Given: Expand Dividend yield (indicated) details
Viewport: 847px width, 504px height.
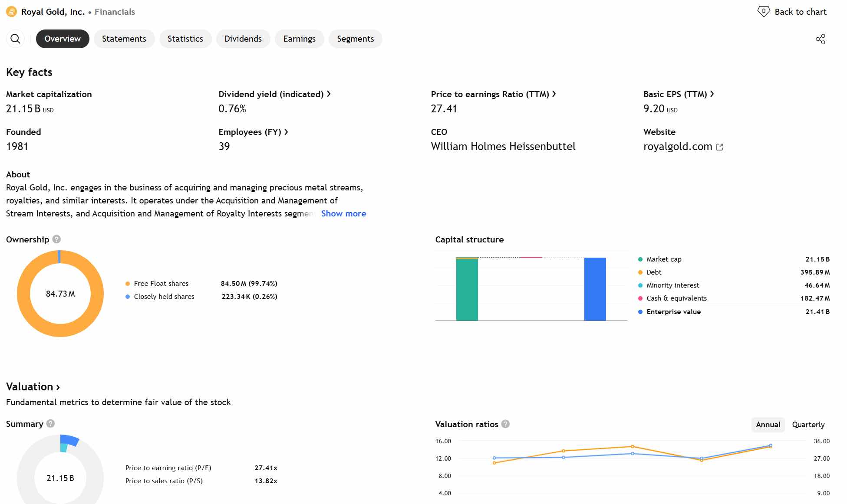Looking at the screenshot, I should click(275, 94).
